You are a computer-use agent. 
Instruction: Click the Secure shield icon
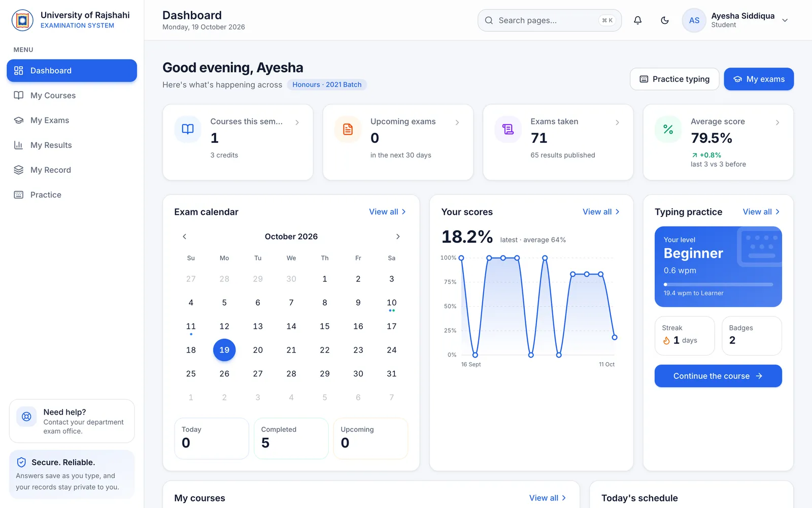[x=21, y=462]
